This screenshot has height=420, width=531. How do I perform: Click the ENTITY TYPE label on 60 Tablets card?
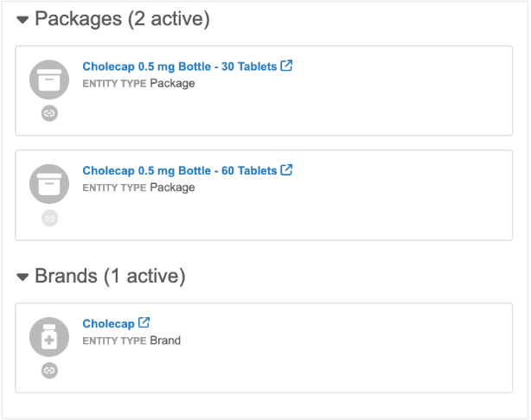tap(114, 188)
